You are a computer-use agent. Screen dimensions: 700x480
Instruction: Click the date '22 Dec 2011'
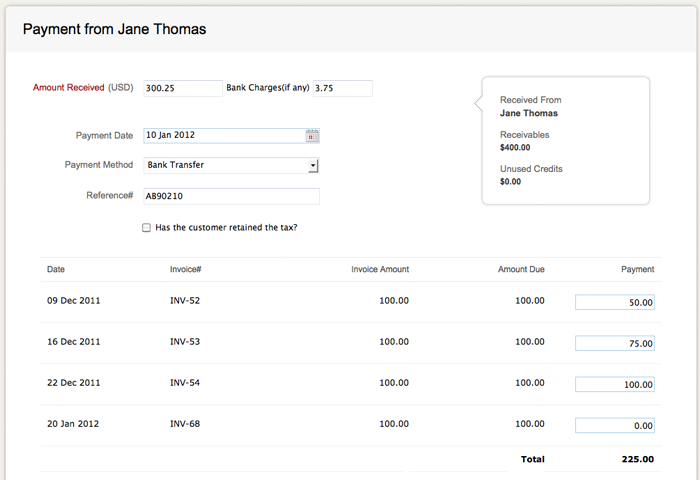tap(74, 383)
